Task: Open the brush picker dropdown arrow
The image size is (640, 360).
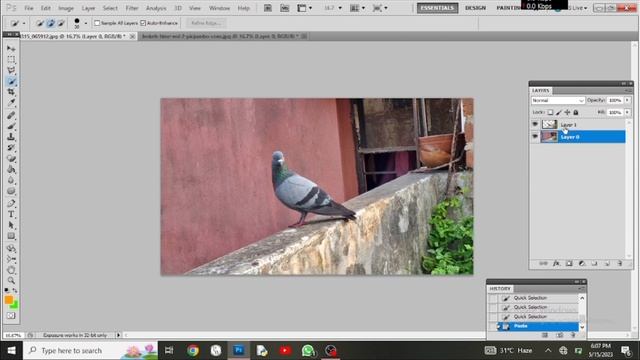Action: [x=86, y=23]
